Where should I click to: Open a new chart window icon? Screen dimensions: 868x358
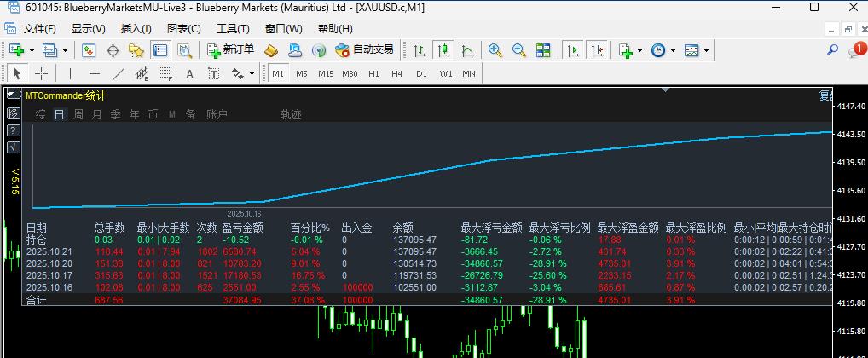click(16, 50)
